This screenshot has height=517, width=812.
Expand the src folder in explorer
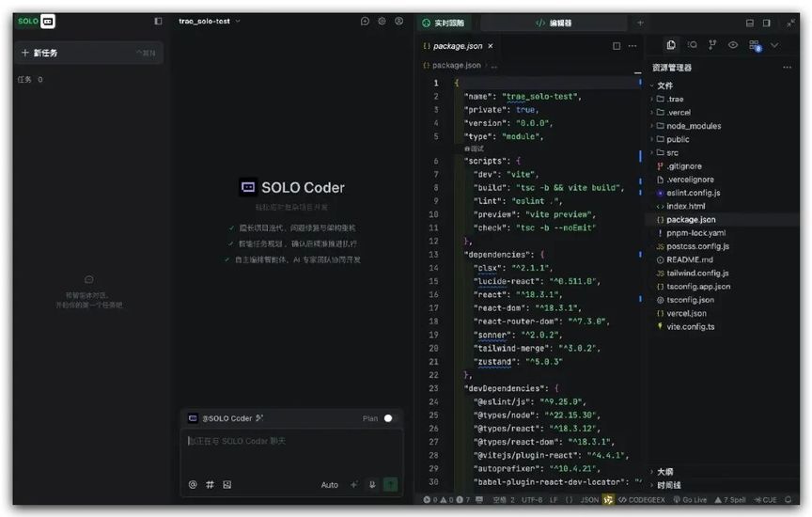click(x=671, y=152)
